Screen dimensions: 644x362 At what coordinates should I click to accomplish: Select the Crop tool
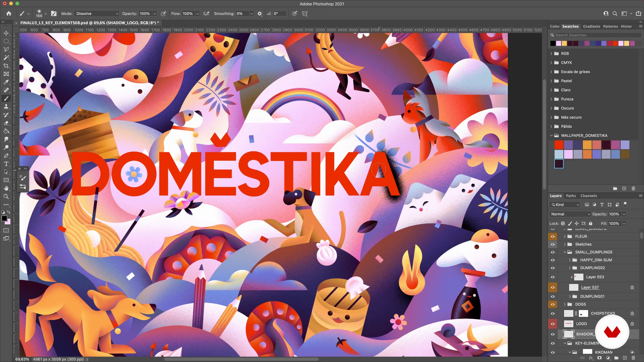6,66
